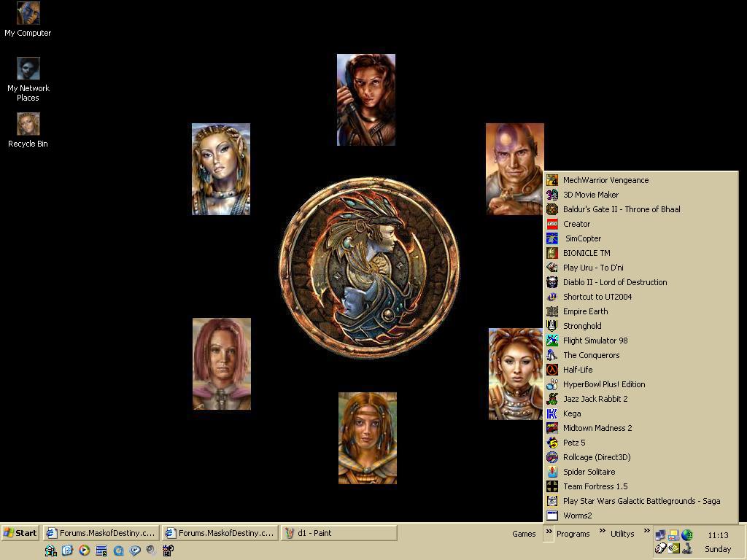Click the grey speaker quick launch icon

point(151,551)
